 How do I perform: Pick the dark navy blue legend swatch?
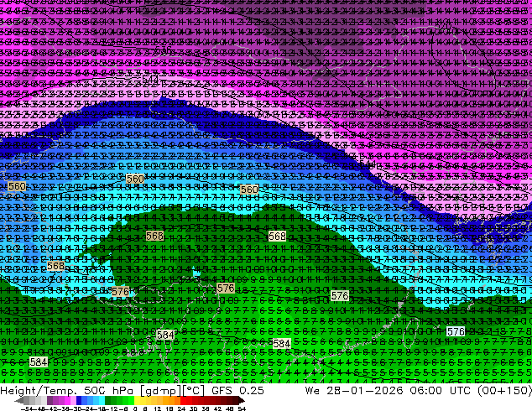(79, 400)
